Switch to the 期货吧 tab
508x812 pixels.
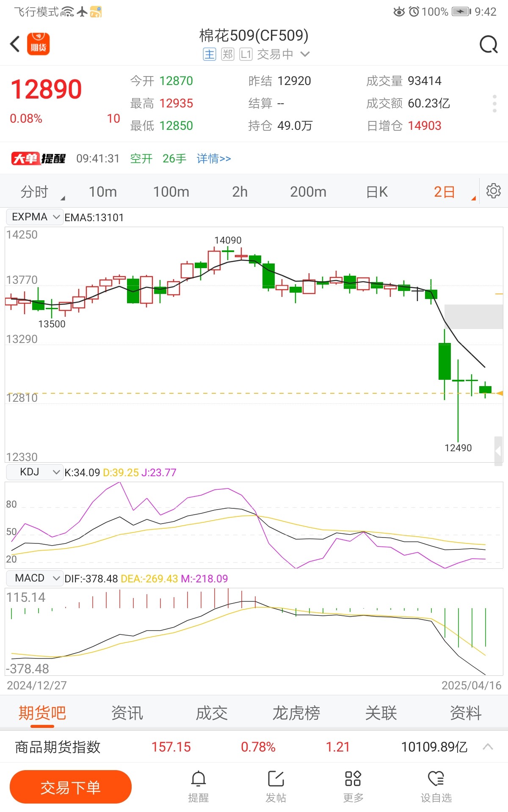click(42, 713)
